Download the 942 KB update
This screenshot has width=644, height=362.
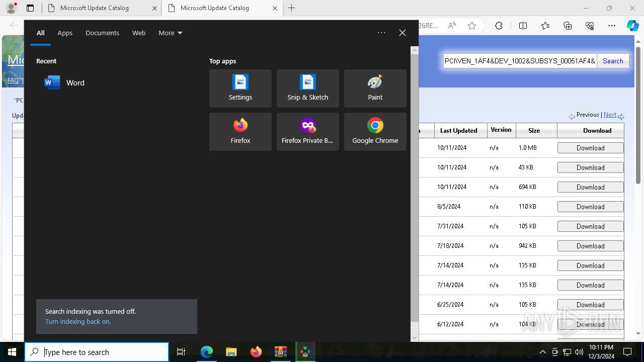click(x=591, y=246)
